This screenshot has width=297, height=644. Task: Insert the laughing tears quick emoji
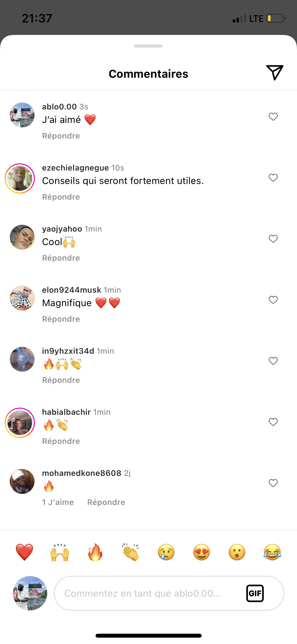272,552
